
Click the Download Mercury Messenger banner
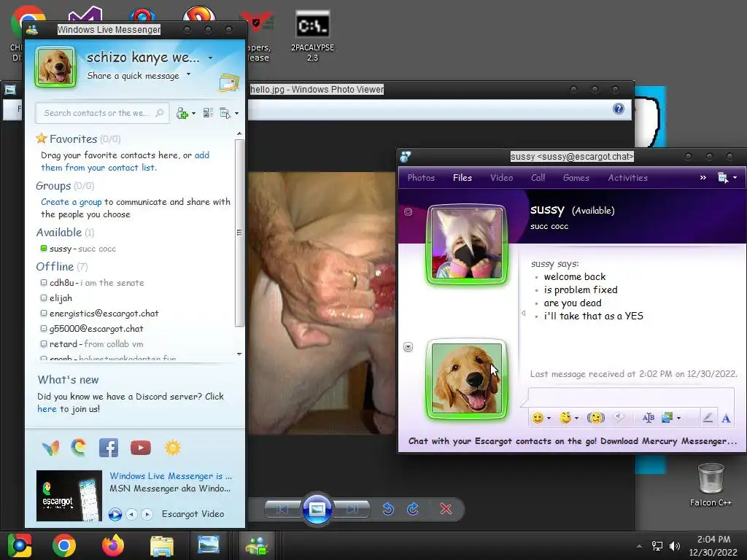coord(573,441)
